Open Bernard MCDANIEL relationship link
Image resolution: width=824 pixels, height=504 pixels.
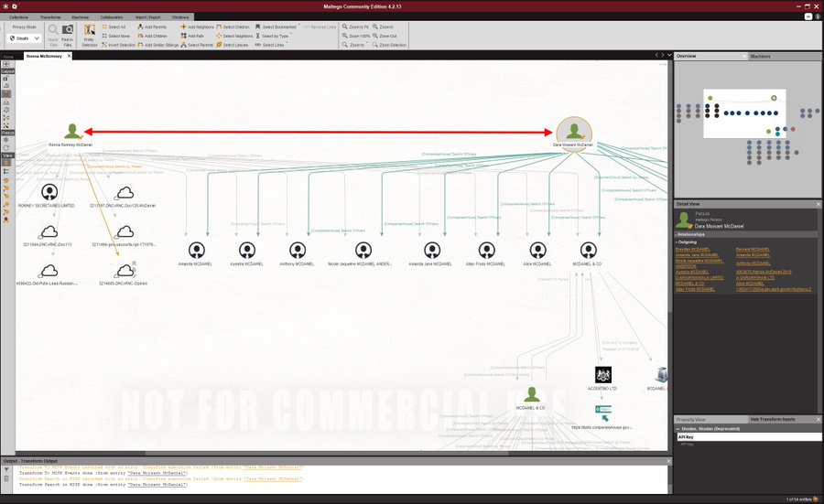[753, 249]
